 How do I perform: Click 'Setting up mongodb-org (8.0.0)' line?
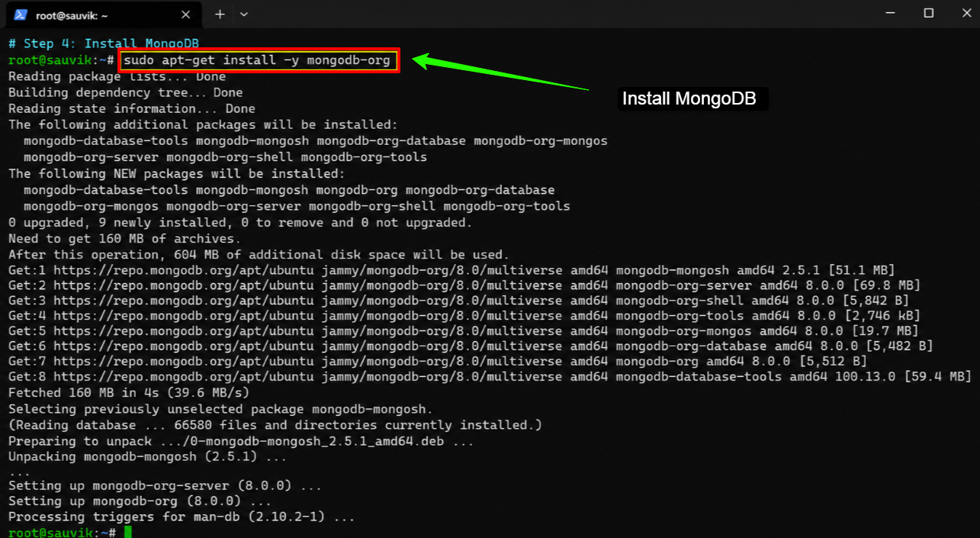(140, 501)
